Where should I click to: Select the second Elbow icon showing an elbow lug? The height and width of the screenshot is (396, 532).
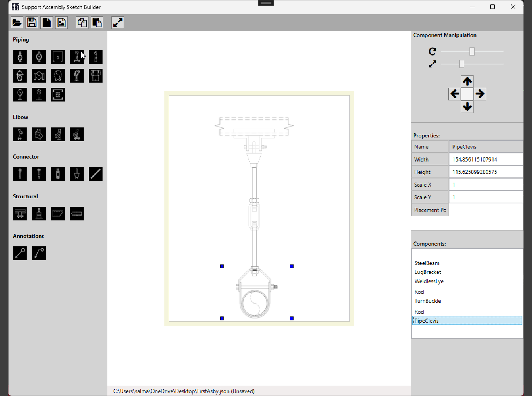39,134
